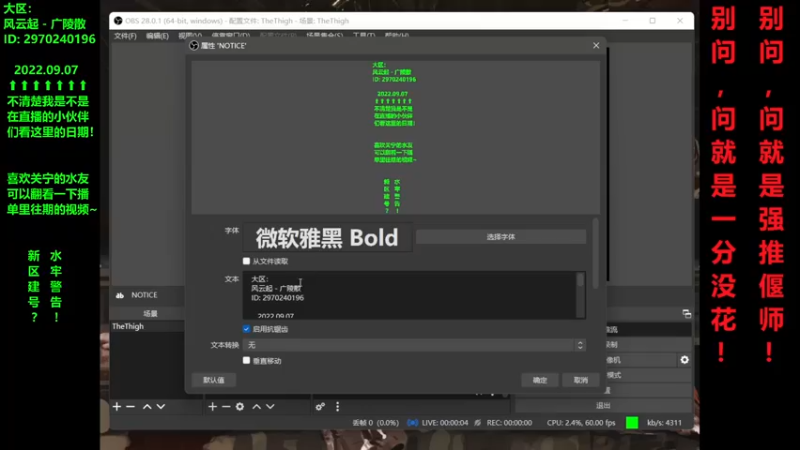Remove source with the sources minus icon

click(x=226, y=407)
